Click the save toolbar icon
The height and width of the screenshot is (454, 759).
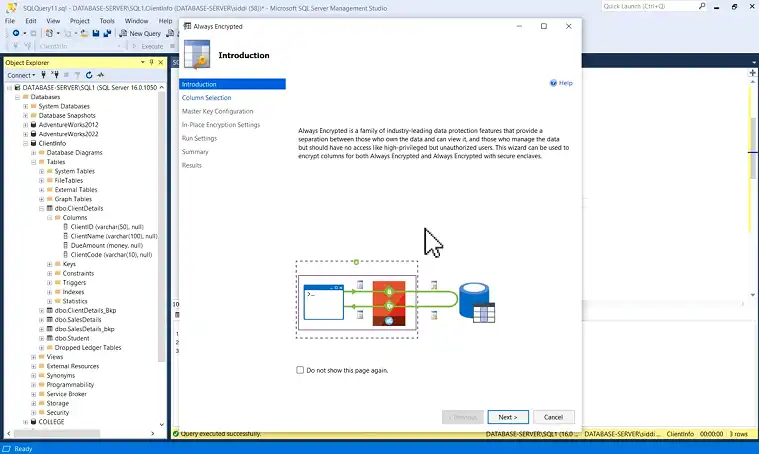tap(96, 33)
